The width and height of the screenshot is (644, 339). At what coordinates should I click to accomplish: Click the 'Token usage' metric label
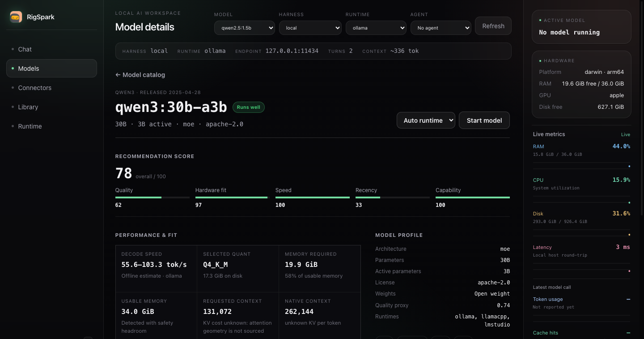(548, 299)
